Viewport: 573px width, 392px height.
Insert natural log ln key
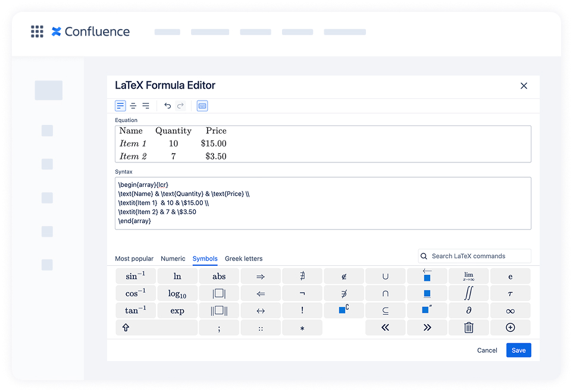coord(177,276)
